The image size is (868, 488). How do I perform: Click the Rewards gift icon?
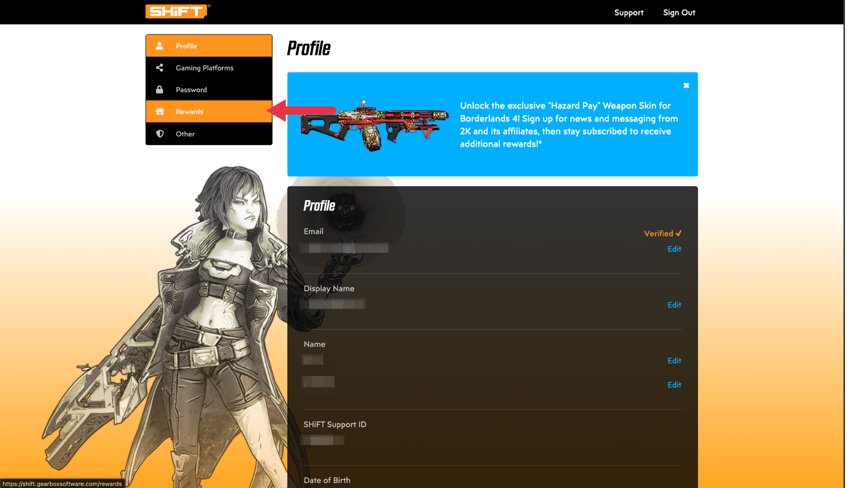pyautogui.click(x=160, y=112)
